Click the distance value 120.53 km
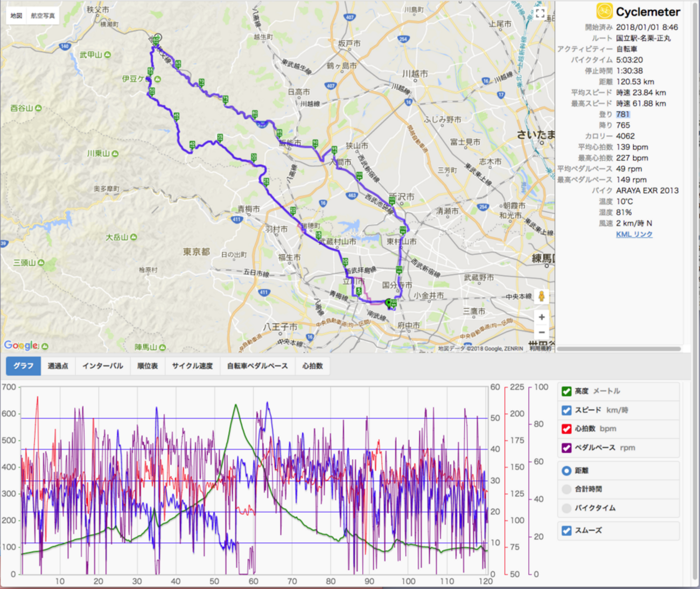This screenshot has height=589, width=700. pos(635,82)
